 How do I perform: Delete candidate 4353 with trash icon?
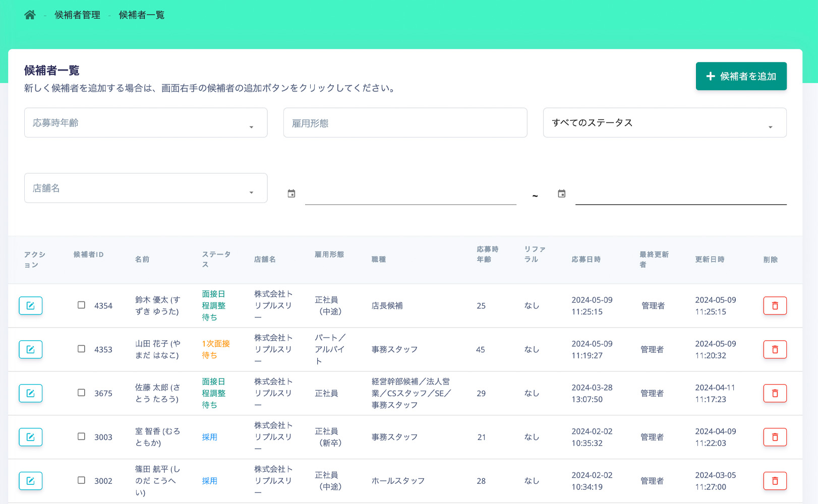(775, 349)
